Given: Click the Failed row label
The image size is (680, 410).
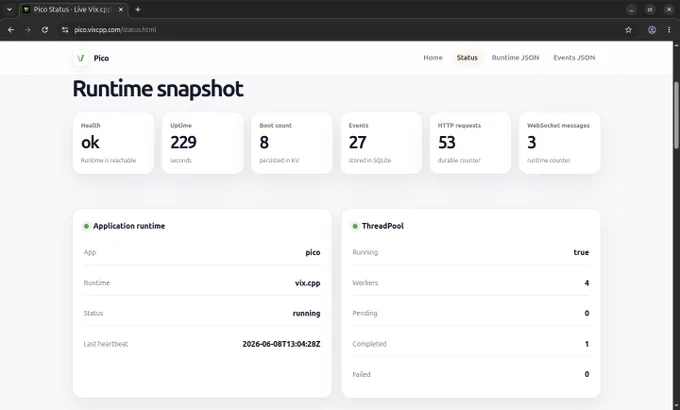Looking at the screenshot, I should (361, 374).
